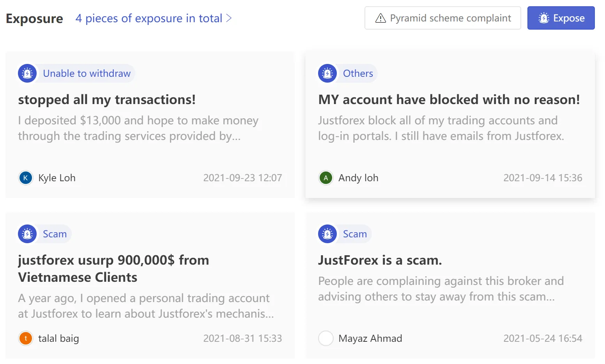Open Andy loh's green avatar
The width and height of the screenshot is (605, 364).
tap(326, 178)
